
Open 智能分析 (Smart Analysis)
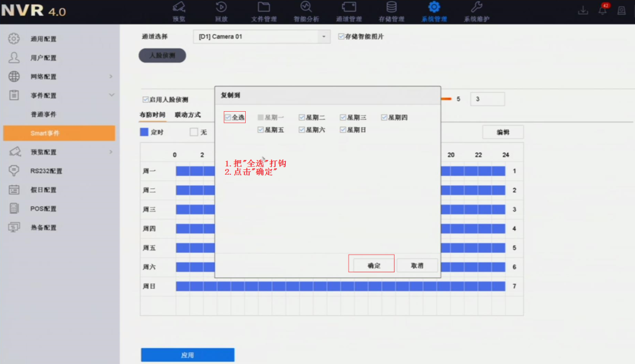click(306, 11)
